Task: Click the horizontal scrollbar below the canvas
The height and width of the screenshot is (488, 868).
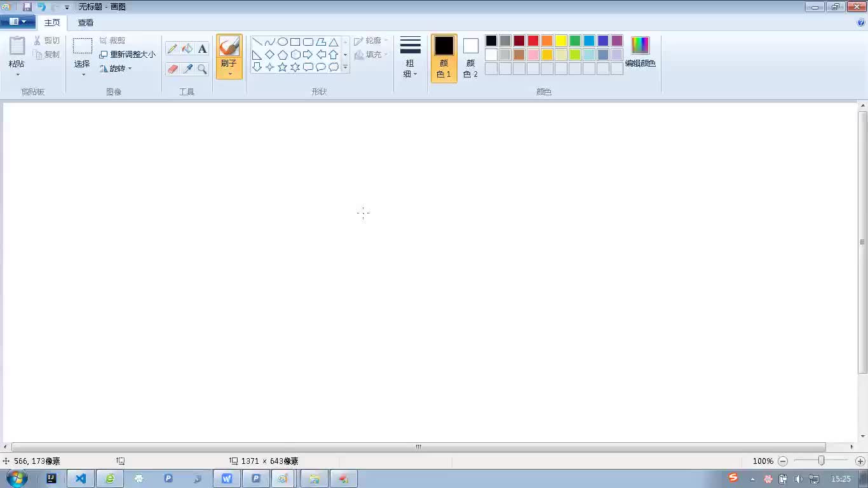Action: (x=419, y=447)
